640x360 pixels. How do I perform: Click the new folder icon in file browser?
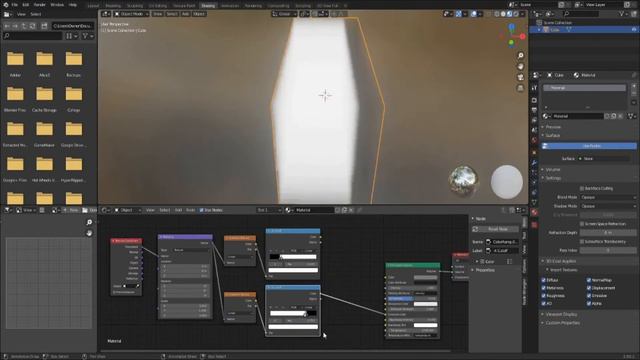tap(44, 26)
